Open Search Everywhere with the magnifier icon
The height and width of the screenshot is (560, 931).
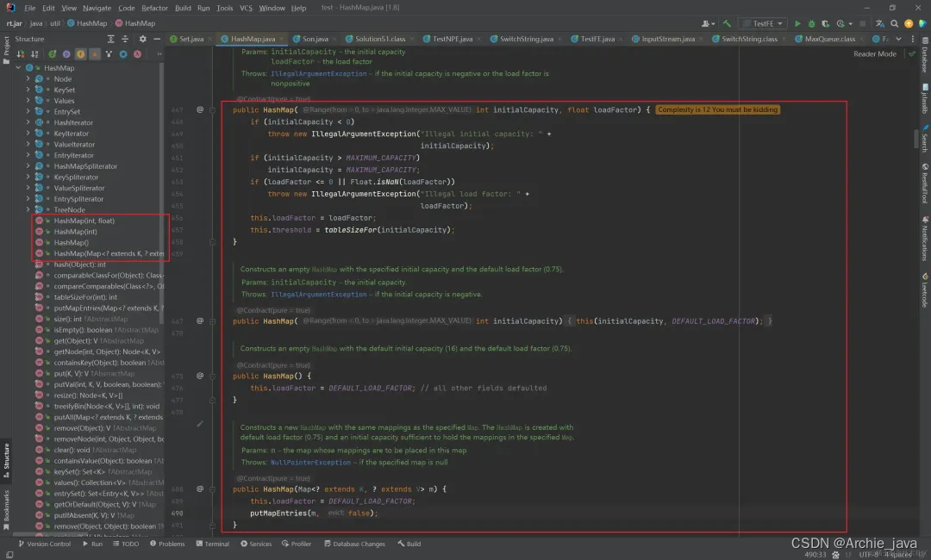tap(894, 24)
